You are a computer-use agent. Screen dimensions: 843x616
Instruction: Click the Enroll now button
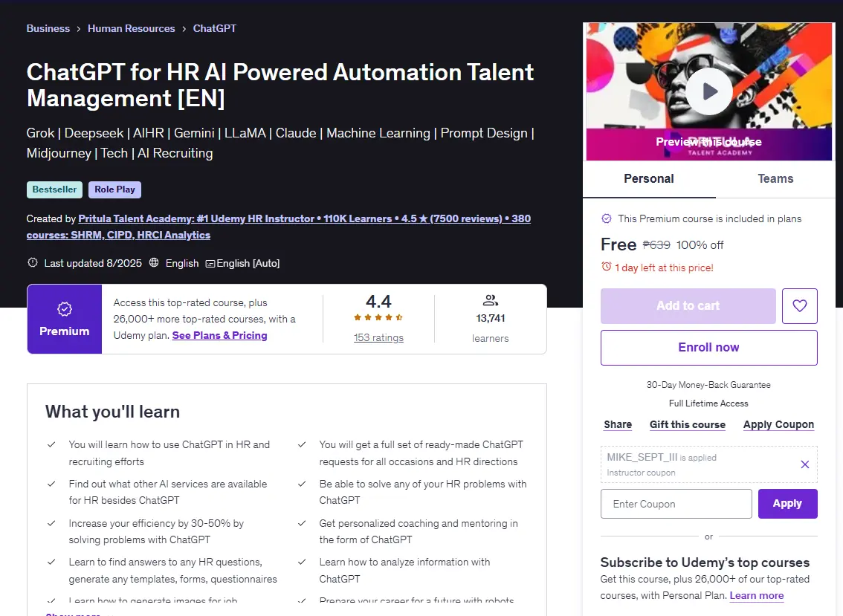(708, 347)
